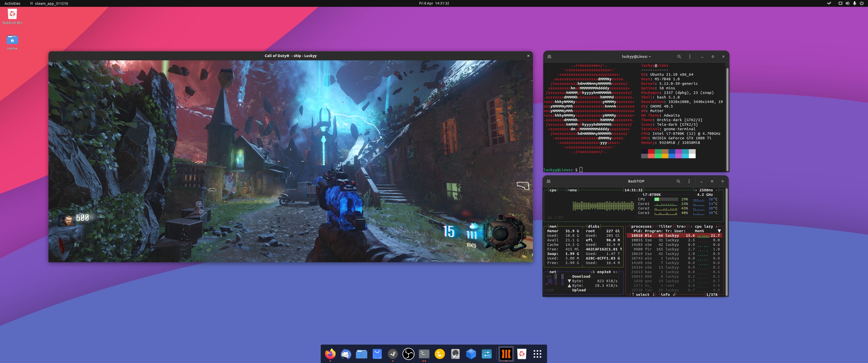The image size is (868, 363).
Task: Click filter in the BashTOP processes box
Action: point(665,226)
